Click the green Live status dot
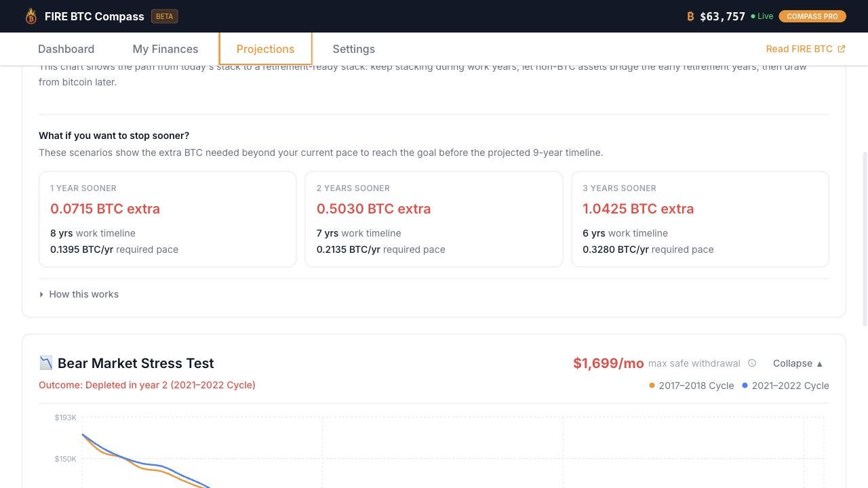The image size is (868, 488). (x=753, y=16)
